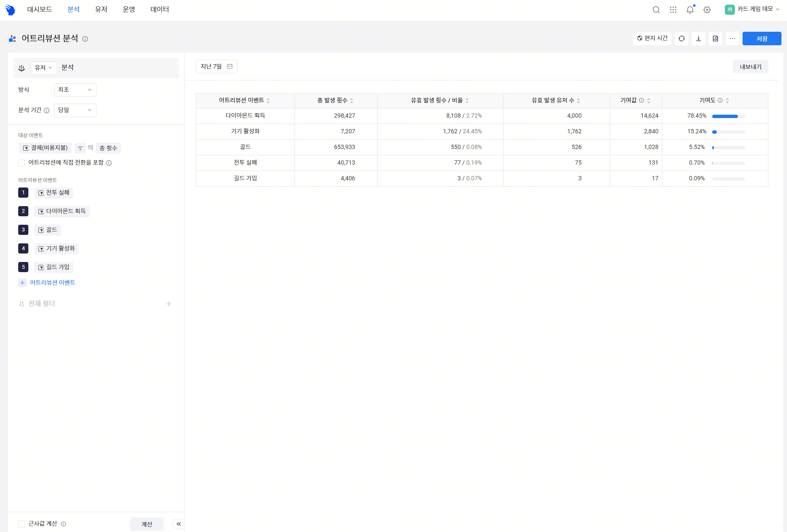Switch to the 대시보드 menu
Image resolution: width=787 pixels, height=532 pixels.
[x=39, y=9]
